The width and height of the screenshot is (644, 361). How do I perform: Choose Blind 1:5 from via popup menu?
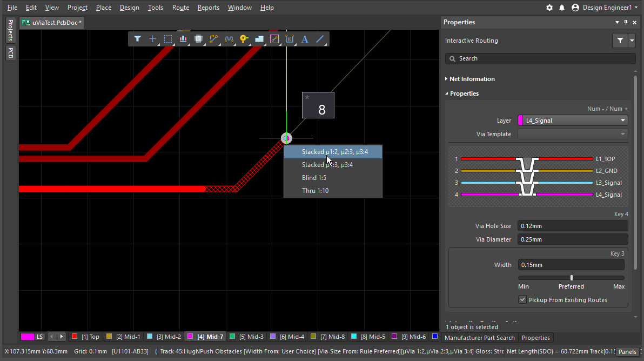pyautogui.click(x=314, y=178)
